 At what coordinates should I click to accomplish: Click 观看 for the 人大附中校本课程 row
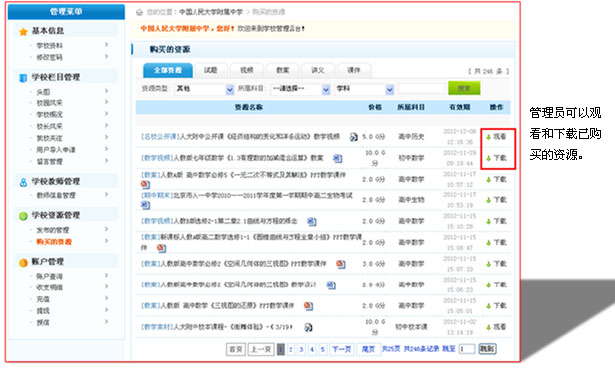[x=496, y=327]
